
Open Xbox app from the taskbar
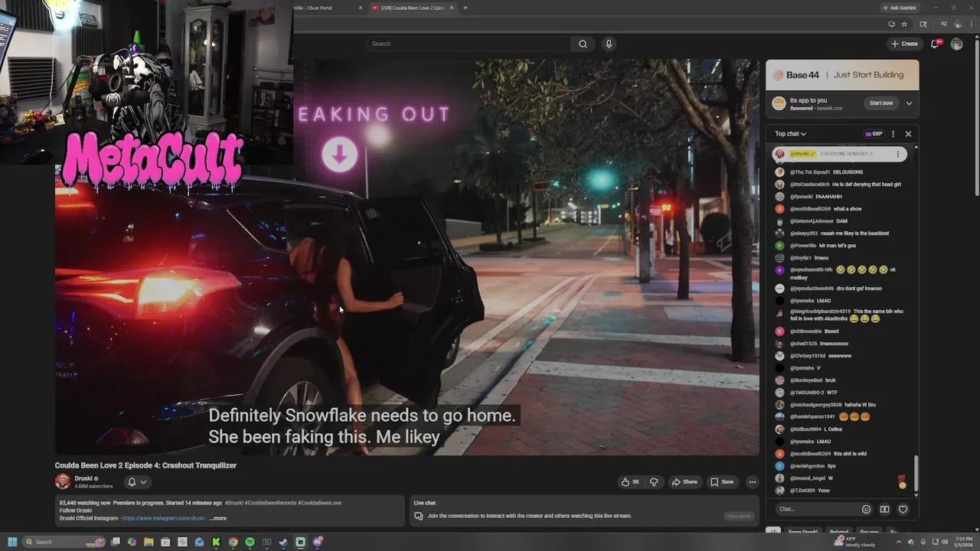point(266,542)
